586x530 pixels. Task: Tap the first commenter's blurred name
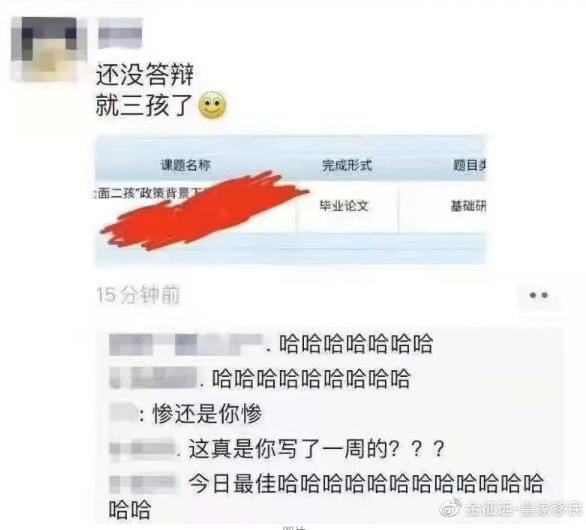click(x=186, y=344)
